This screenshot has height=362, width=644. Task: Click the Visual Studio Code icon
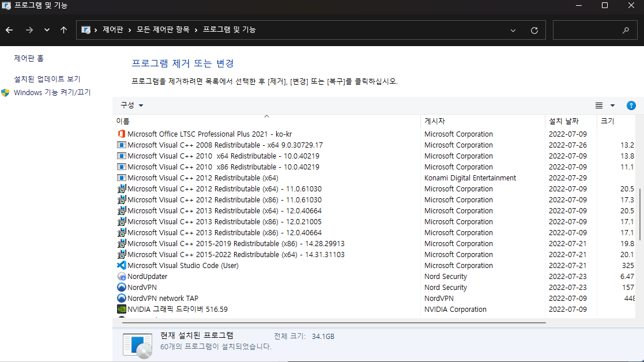click(x=121, y=266)
